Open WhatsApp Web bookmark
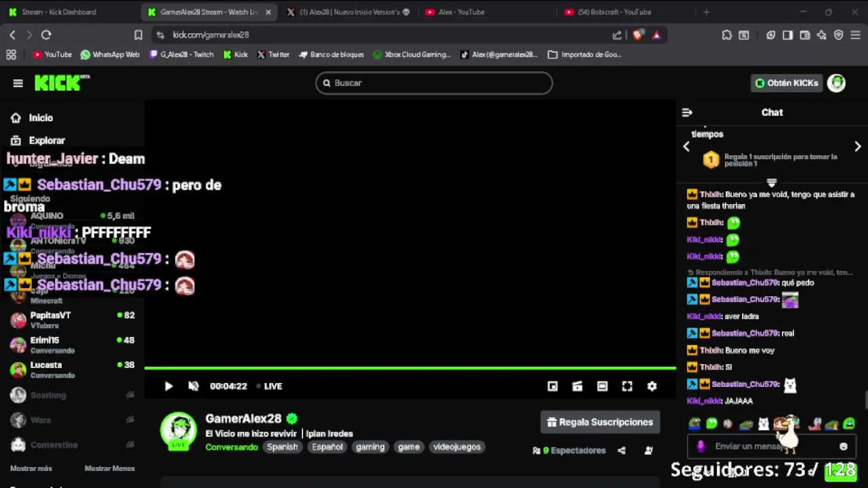This screenshot has height=488, width=868. click(x=110, y=54)
